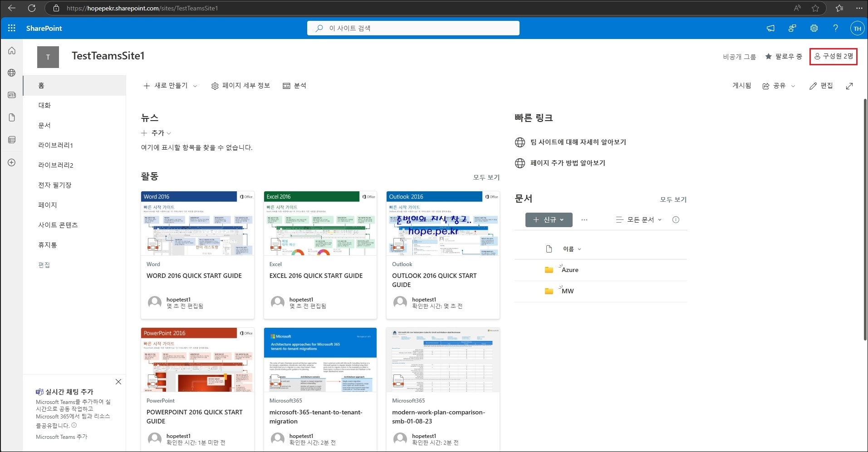Go back using the browser back arrow
The width and height of the screenshot is (868, 452).
[12, 8]
